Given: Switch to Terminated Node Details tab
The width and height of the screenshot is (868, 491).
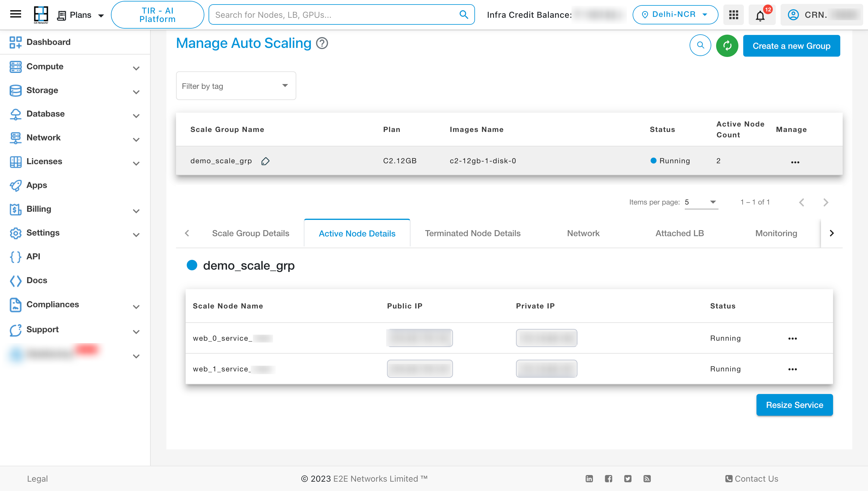Looking at the screenshot, I should pyautogui.click(x=473, y=233).
